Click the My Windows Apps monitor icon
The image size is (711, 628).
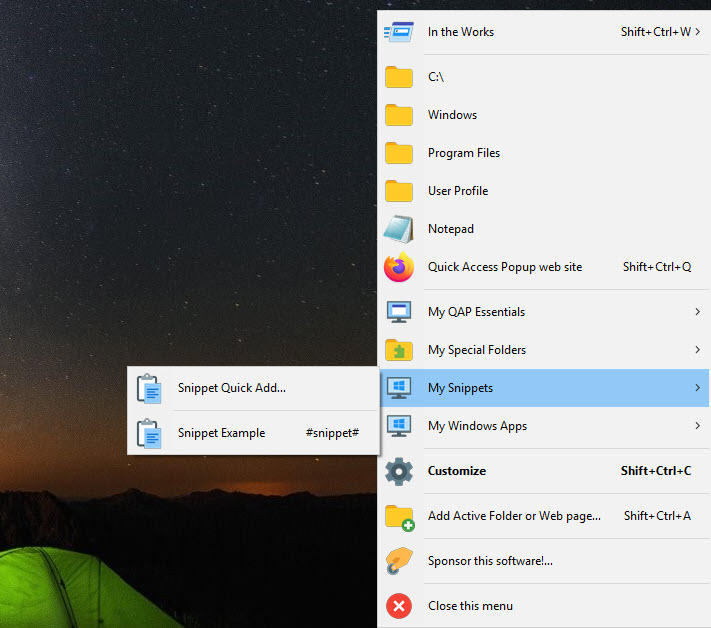point(399,426)
